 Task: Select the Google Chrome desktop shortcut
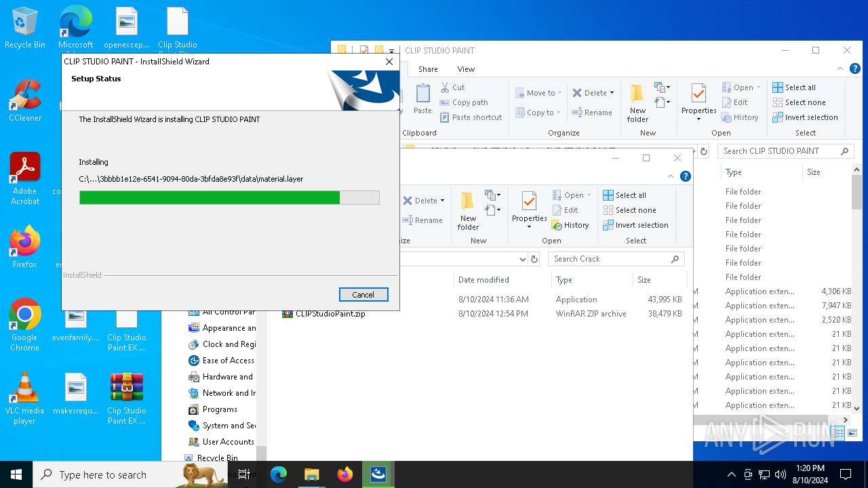point(25,325)
